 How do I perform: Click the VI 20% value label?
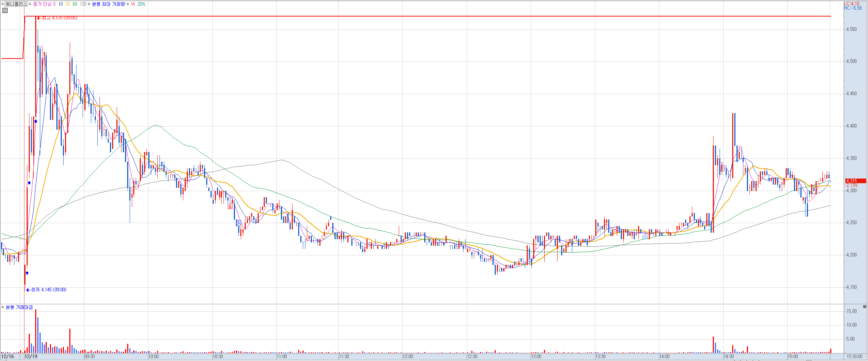click(x=141, y=4)
